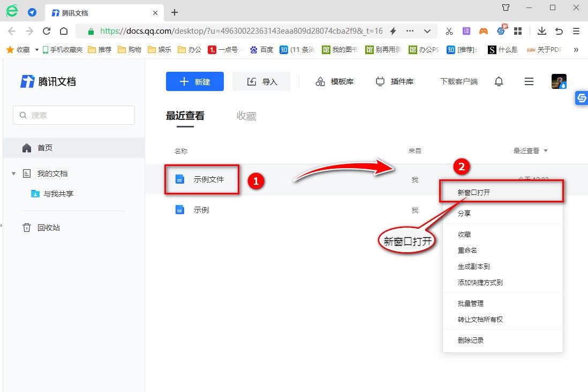Viewport: 588px width, 392px height.
Task: Switch to the 收藏 tab
Action: tap(246, 115)
